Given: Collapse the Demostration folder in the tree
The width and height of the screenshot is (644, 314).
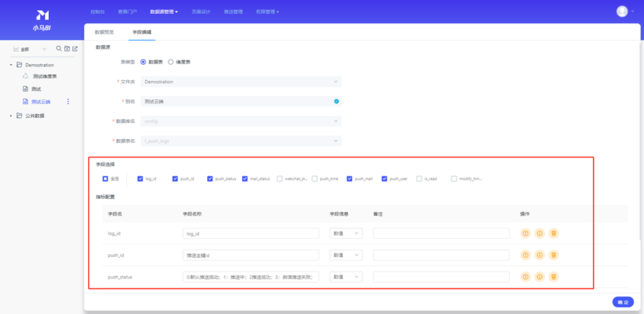Looking at the screenshot, I should point(11,65).
